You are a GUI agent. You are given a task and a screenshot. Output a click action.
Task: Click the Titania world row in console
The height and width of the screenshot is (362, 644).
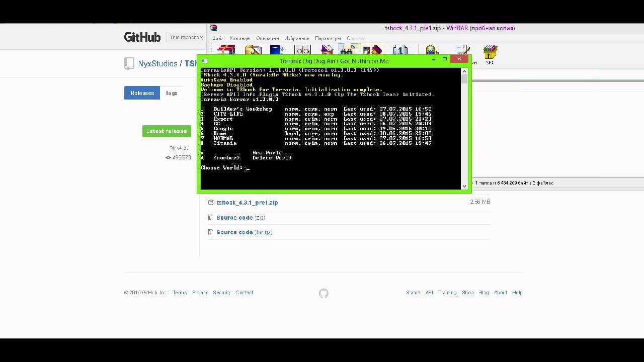pos(316,143)
